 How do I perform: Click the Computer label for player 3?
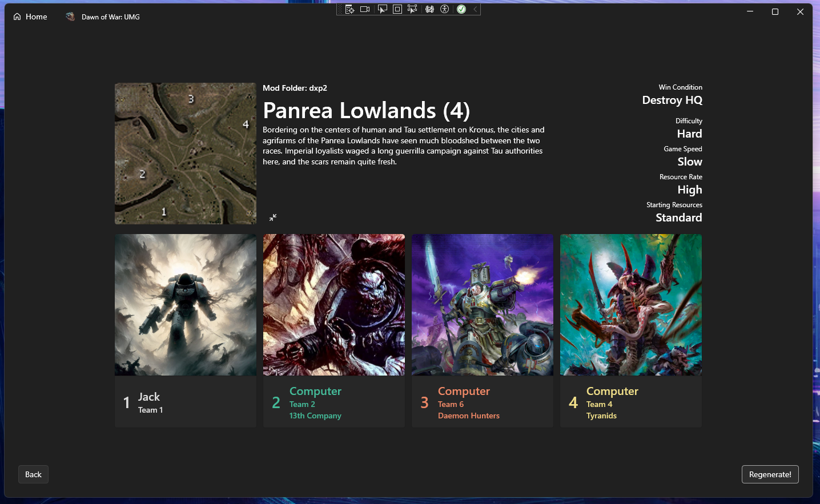(464, 391)
